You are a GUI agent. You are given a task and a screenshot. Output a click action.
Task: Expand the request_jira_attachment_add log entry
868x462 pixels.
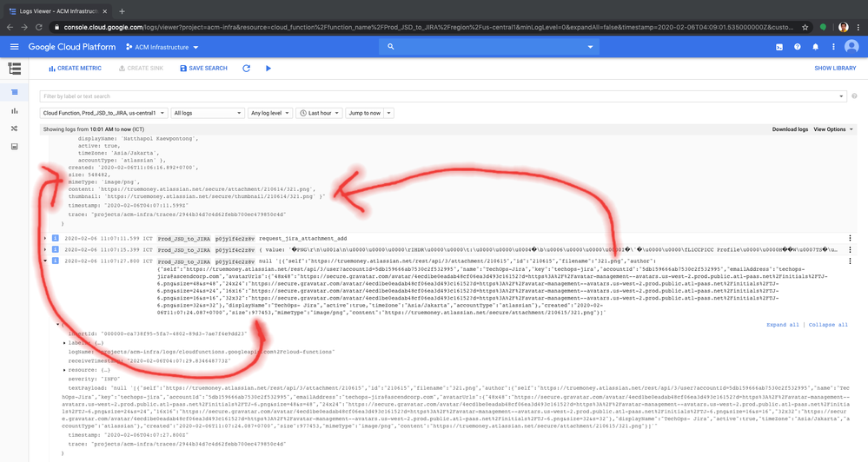[x=45, y=239]
